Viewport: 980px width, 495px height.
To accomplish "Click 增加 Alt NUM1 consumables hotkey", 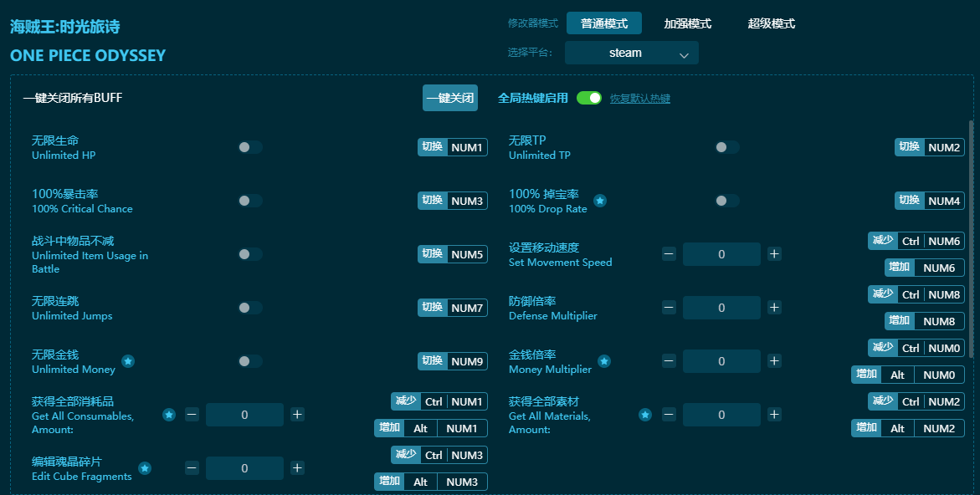I will pos(431,428).
